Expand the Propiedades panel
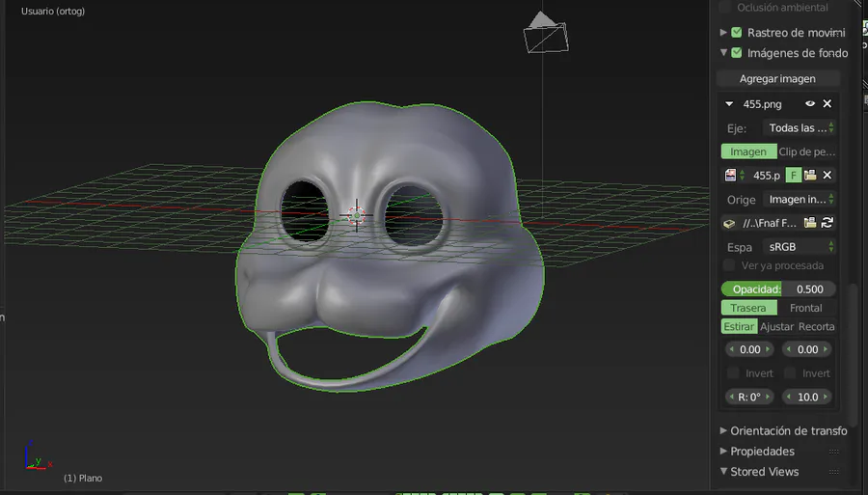The width and height of the screenshot is (868, 495). pyautogui.click(x=723, y=452)
